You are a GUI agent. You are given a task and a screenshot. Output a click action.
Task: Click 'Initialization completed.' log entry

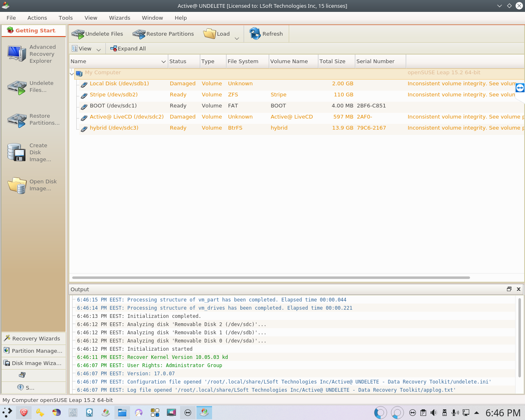point(139,316)
